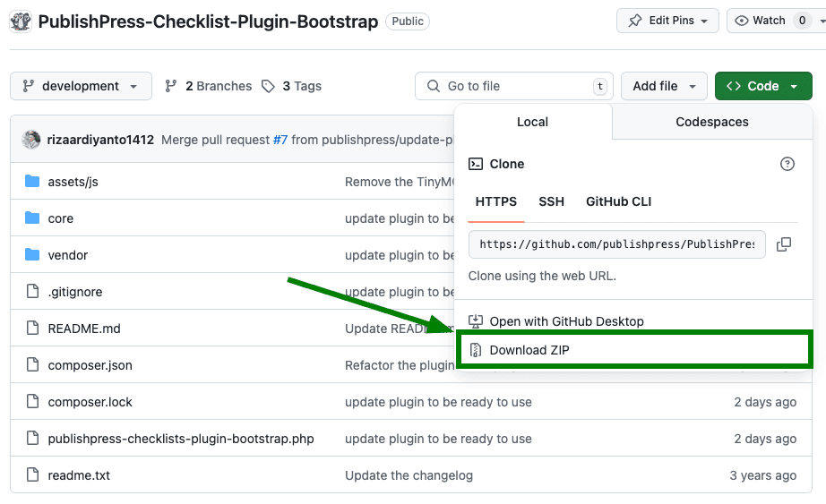Open the Add file dropdown
826x504 pixels.
point(664,86)
